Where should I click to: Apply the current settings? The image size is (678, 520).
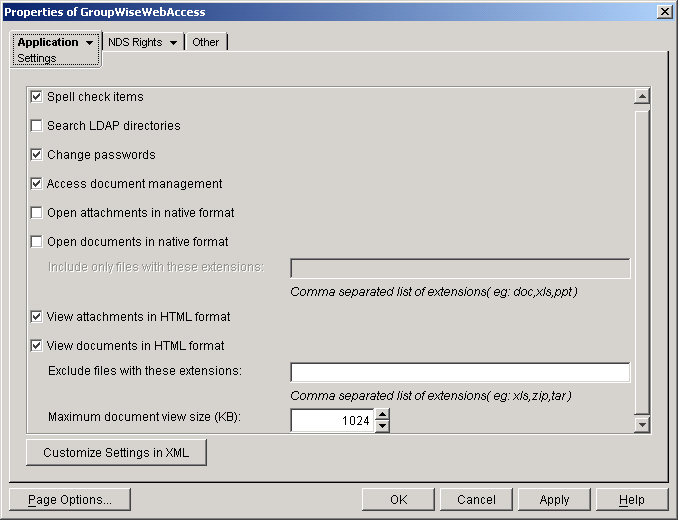tap(554, 500)
